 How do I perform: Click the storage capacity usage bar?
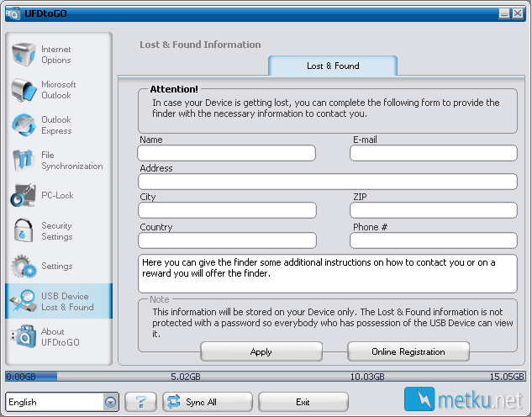coord(266,377)
